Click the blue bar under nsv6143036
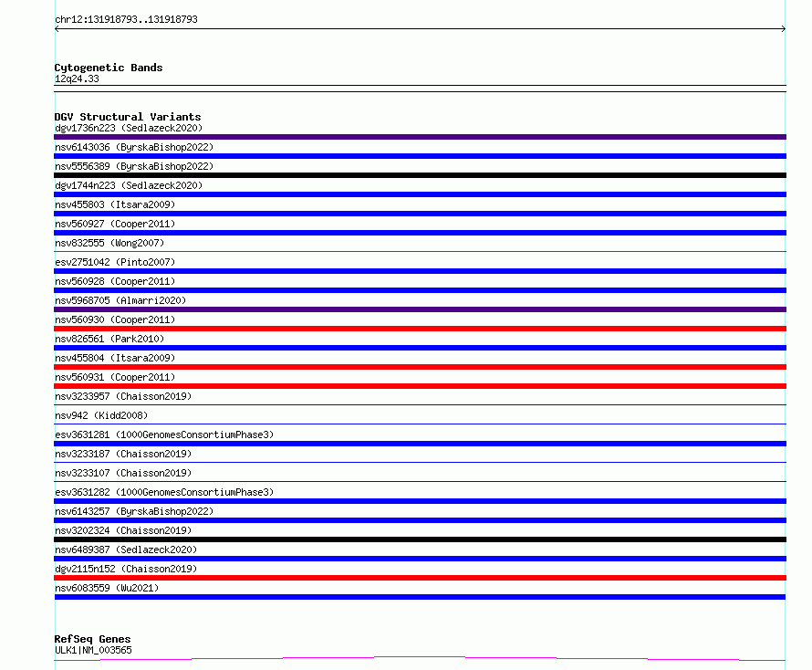This screenshot has width=812, height=670. coord(420,156)
